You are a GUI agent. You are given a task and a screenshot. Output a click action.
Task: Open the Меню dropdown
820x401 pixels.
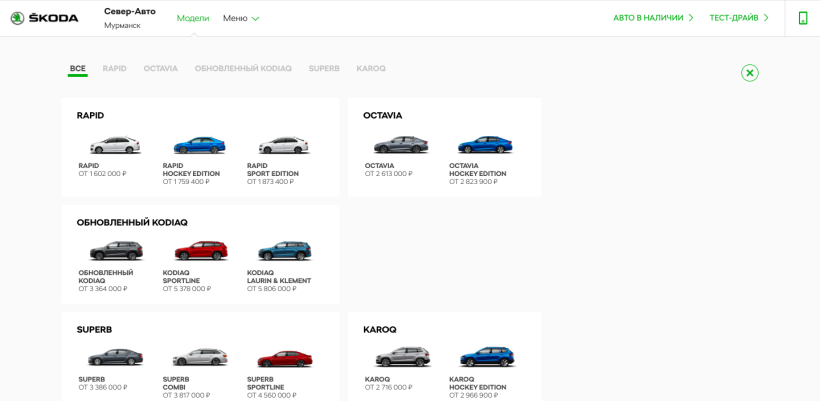pos(241,18)
